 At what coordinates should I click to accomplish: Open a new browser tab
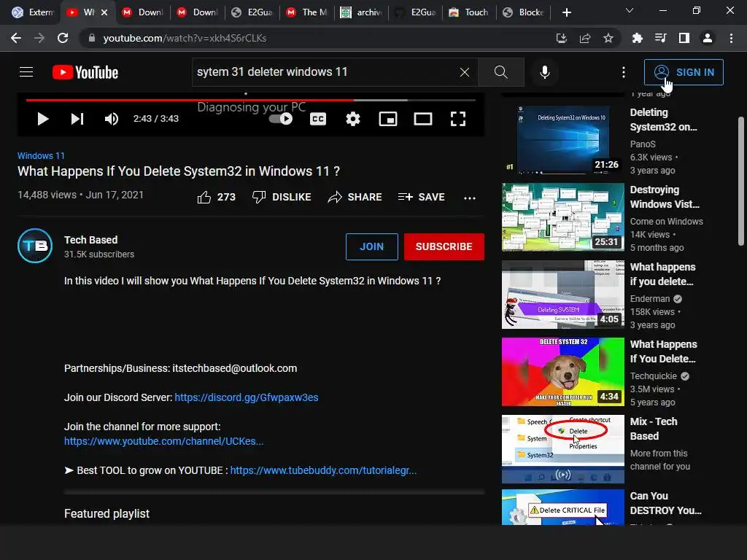566,12
